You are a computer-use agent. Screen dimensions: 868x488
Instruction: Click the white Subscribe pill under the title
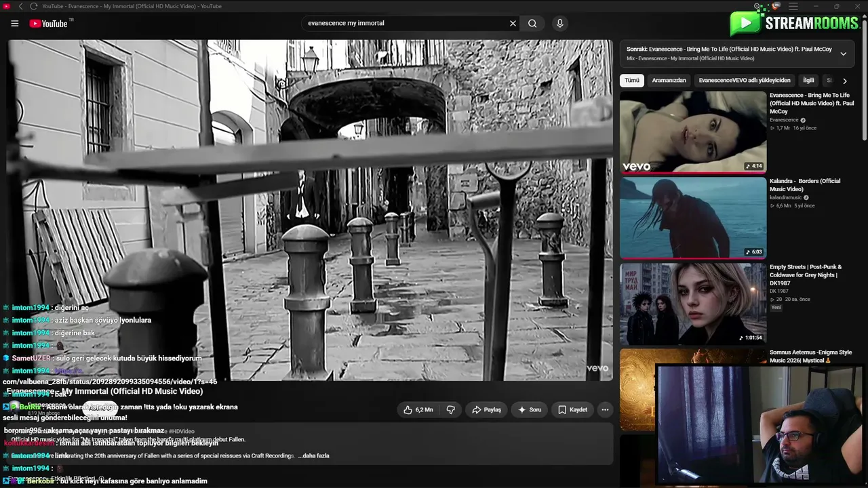click(100, 408)
